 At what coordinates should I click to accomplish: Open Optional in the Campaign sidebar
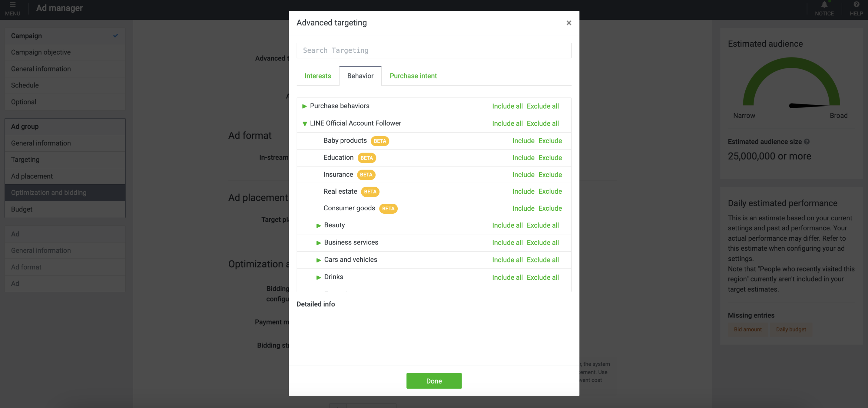(65, 102)
